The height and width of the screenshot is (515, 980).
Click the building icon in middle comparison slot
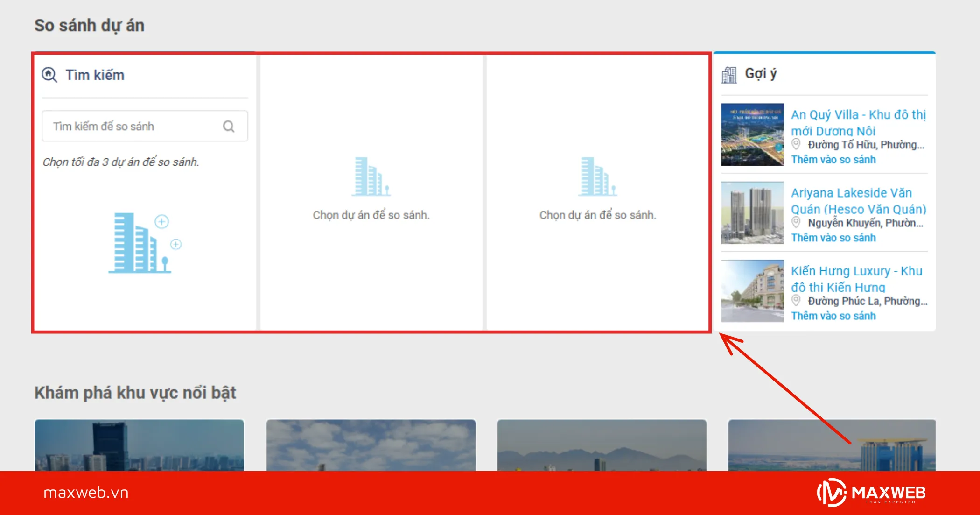[371, 176]
